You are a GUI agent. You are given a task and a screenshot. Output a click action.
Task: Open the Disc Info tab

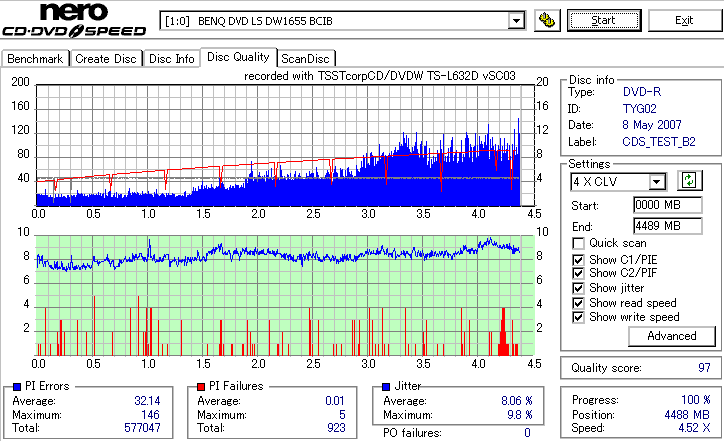coord(171,59)
